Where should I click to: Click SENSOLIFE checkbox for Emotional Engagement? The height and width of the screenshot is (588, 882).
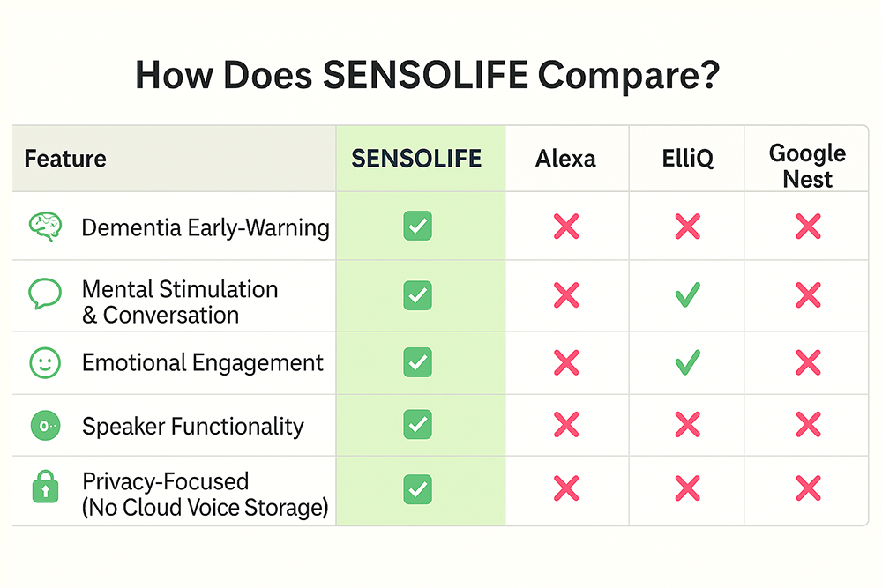(x=417, y=361)
